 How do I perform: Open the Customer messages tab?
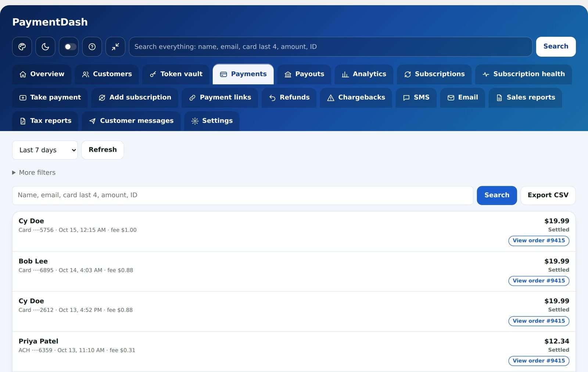(131, 121)
